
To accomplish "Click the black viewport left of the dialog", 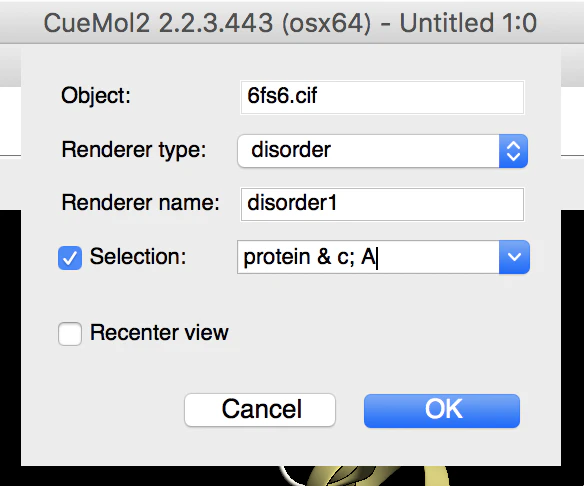I will [x=10, y=335].
